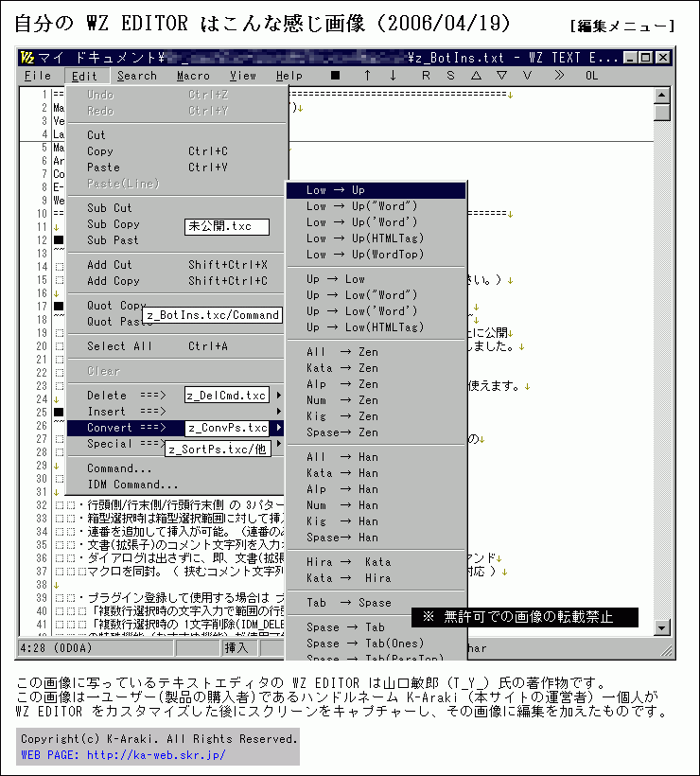Select Kata → Zen conversion
The height and width of the screenshot is (776, 700).
(x=376, y=368)
